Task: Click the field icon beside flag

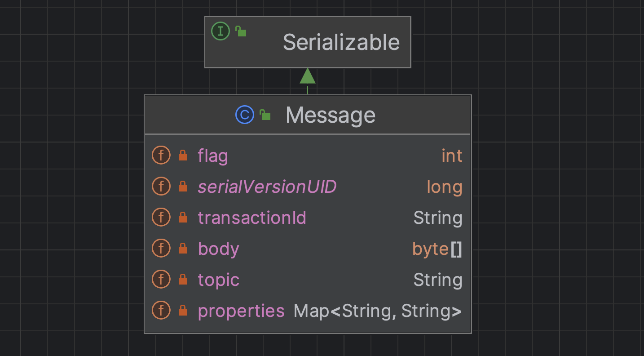Action: click(161, 156)
